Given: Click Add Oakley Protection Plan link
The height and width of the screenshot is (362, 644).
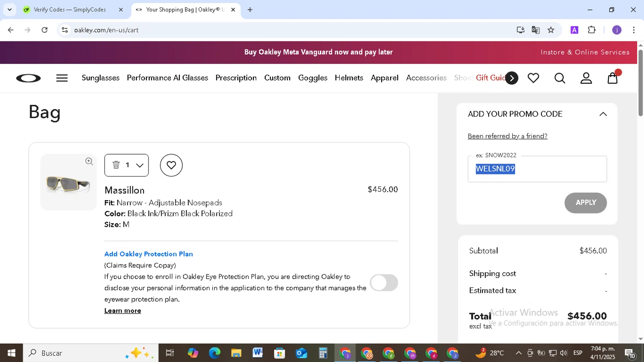Looking at the screenshot, I should click(x=149, y=254).
